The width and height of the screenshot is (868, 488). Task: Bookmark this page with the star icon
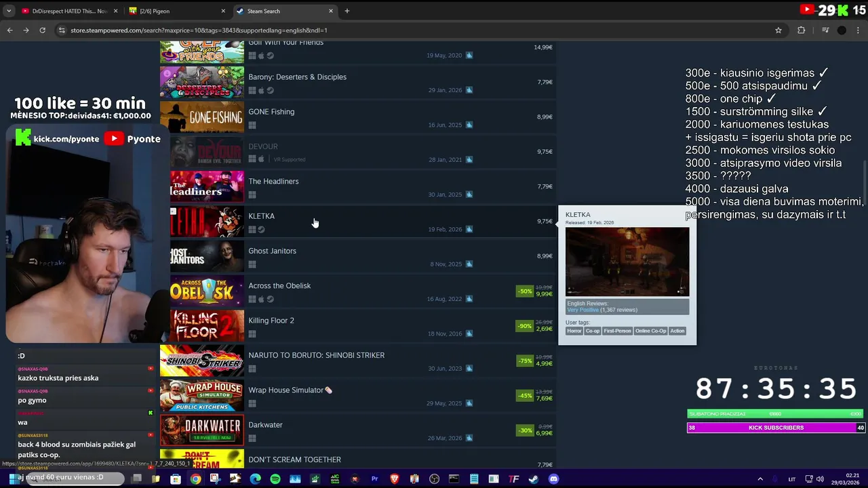click(778, 30)
